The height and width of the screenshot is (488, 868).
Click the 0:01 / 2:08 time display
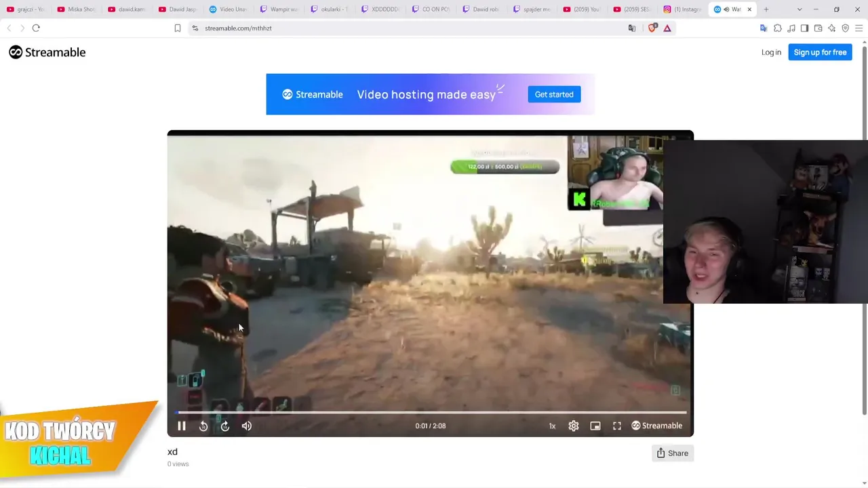(x=431, y=426)
